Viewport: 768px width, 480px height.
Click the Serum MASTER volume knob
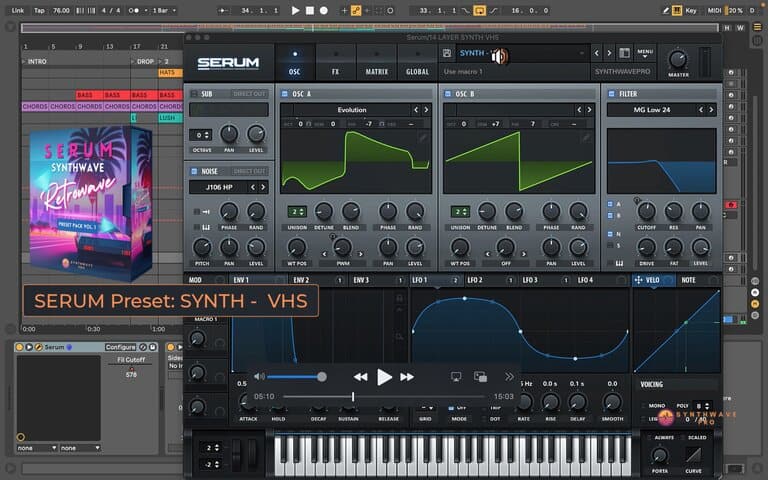pyautogui.click(x=678, y=59)
